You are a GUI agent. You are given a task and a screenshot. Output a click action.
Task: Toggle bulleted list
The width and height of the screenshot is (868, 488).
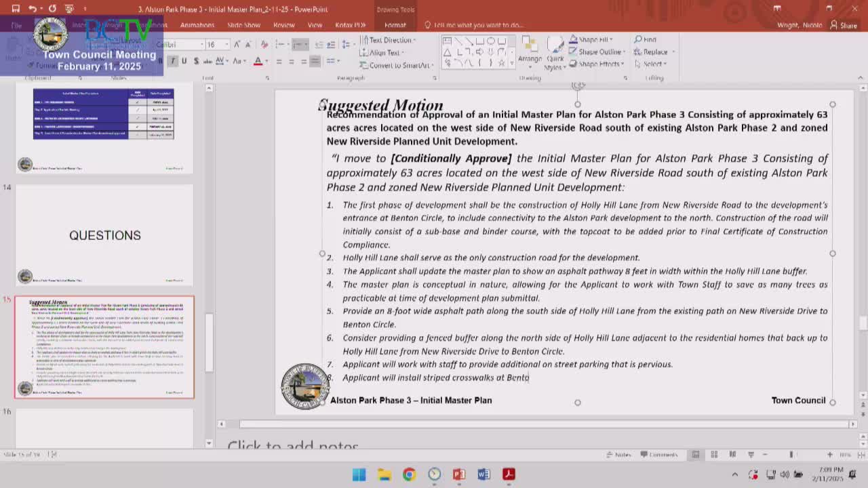281,44
